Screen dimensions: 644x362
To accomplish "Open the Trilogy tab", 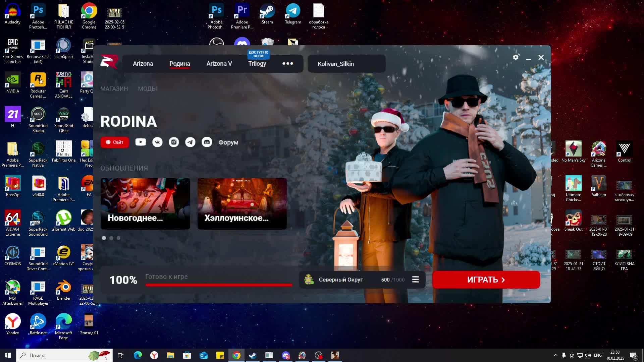I will click(x=257, y=64).
